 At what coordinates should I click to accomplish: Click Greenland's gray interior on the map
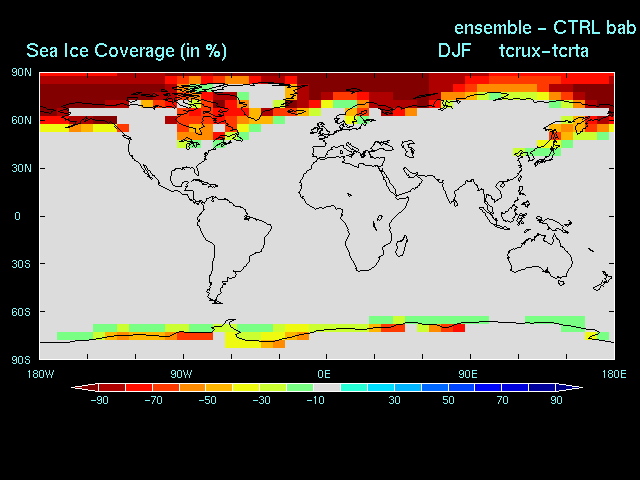pyautogui.click(x=267, y=96)
